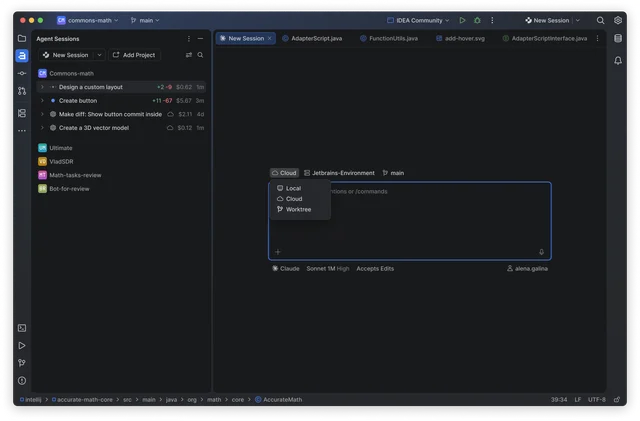Open the Cloud environment type dropdown
Screen dimensions: 640x421
(284, 173)
